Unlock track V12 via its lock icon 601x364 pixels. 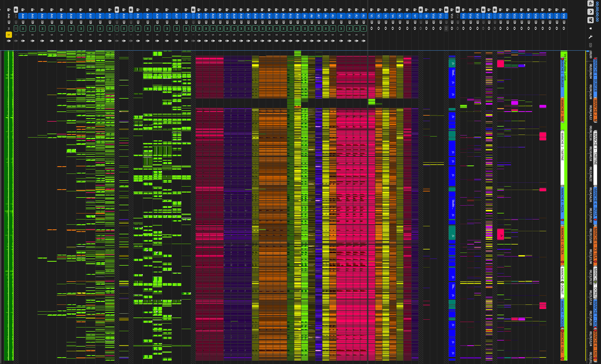[446, 10]
